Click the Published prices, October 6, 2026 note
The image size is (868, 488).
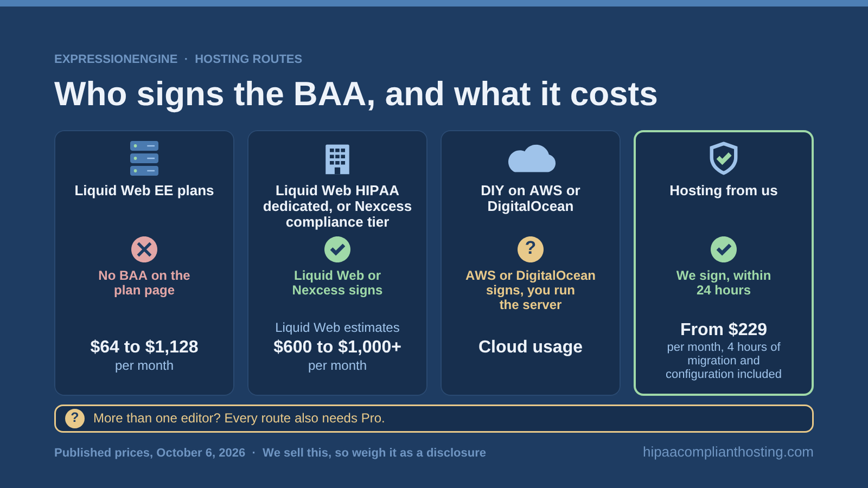click(150, 453)
